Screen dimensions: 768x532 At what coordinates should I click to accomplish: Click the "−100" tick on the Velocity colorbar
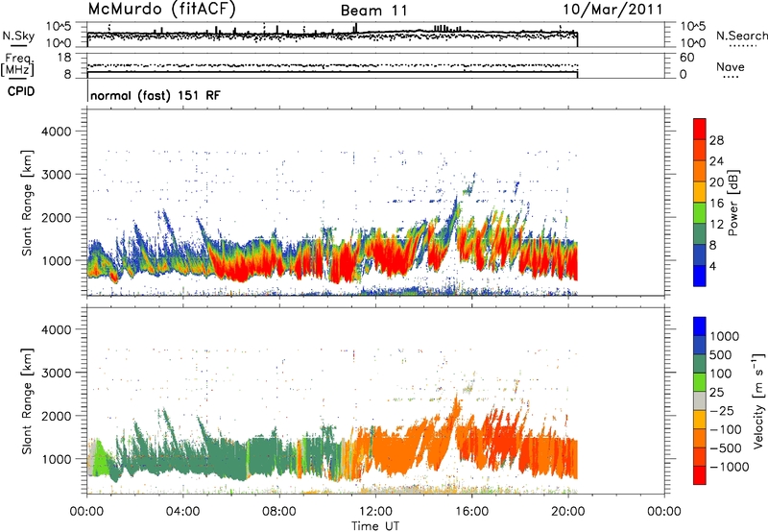726,429
